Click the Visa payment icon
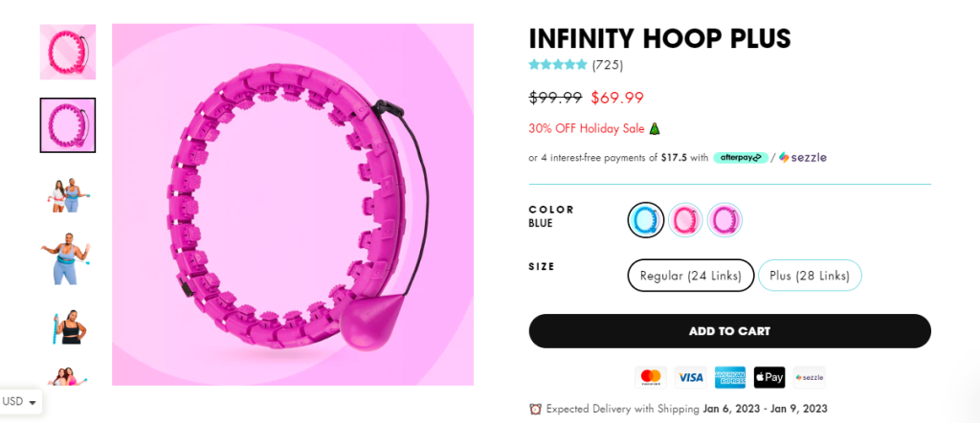Screen dimensions: 980x423 click(x=690, y=377)
